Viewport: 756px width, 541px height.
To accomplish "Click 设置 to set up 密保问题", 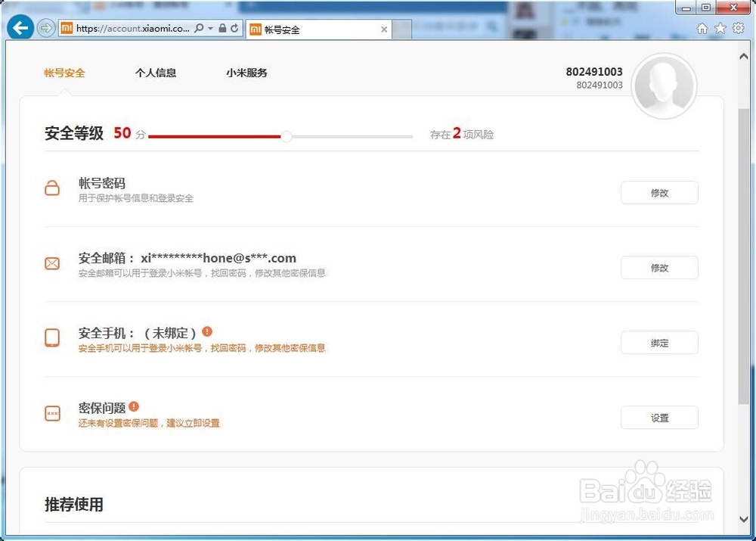I will (x=658, y=417).
